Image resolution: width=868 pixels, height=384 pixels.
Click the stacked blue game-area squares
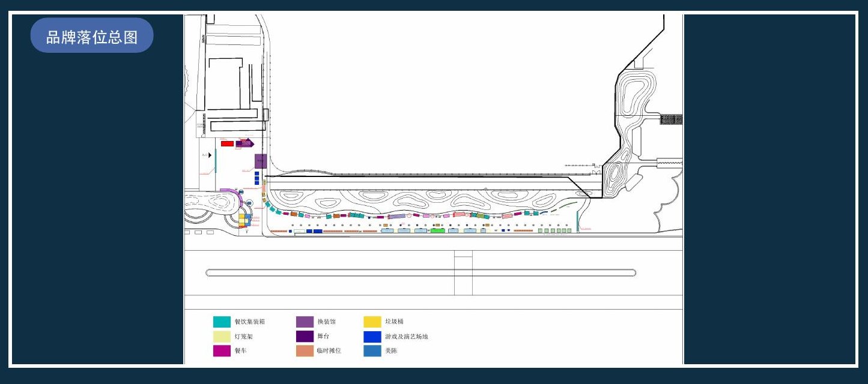pyautogui.click(x=256, y=178)
